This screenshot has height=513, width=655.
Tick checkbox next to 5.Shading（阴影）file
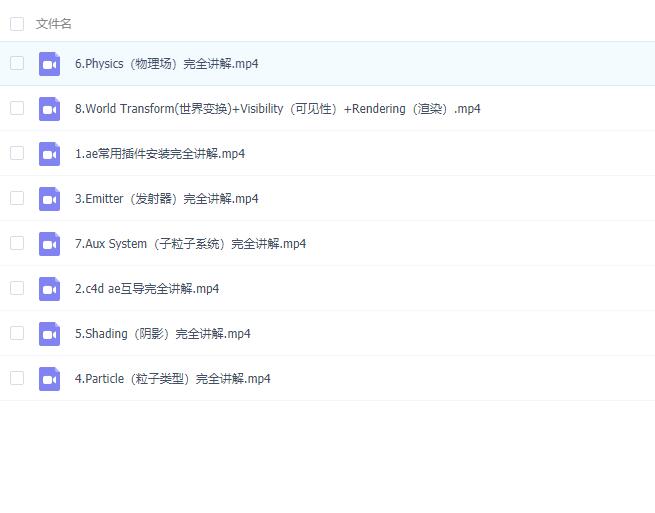pyautogui.click(x=17, y=333)
